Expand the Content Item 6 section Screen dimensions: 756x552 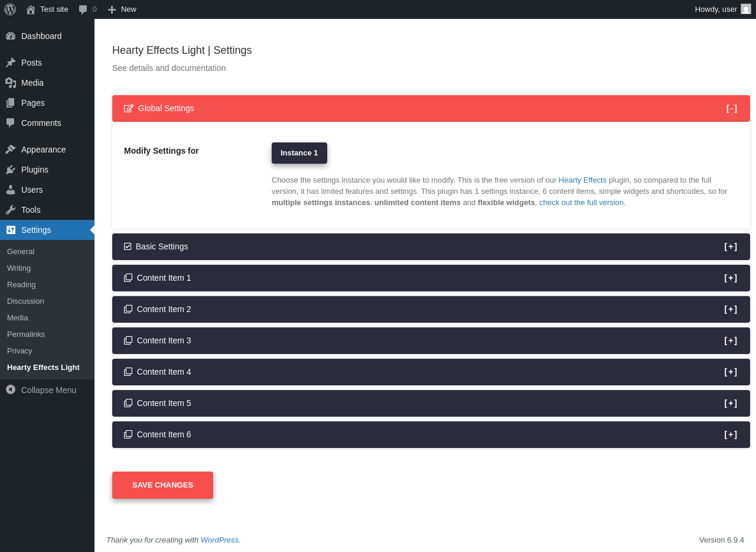coord(731,434)
